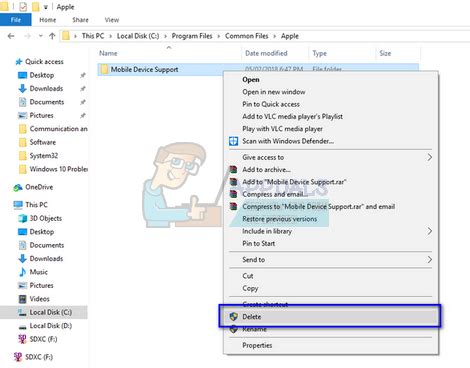Sort by the Date modified column header
470x368 pixels.
(266, 53)
